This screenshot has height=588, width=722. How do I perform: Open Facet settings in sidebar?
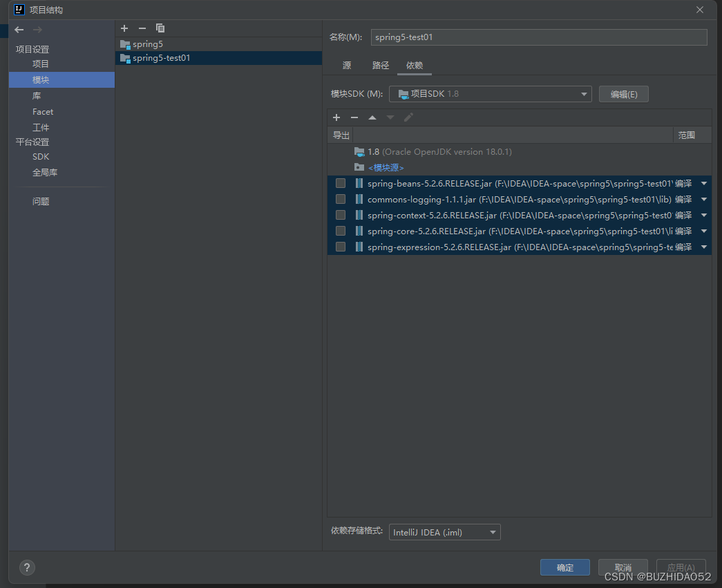[x=43, y=112]
